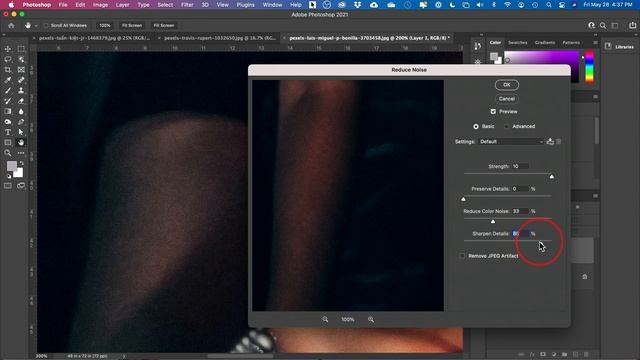Open the Photoshop application menu
640x360 pixels.
click(37, 5)
